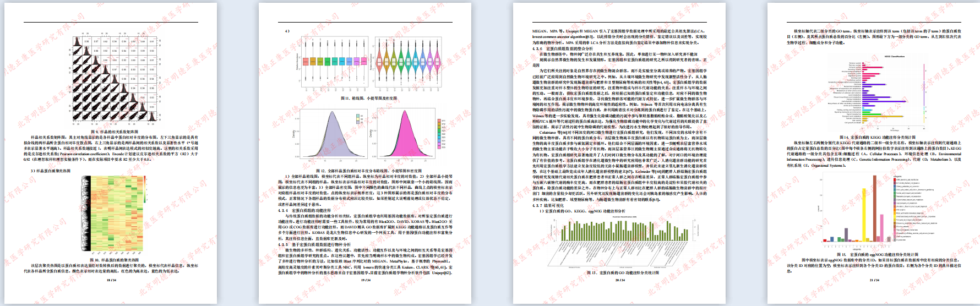Select caption "图 15. 宏蛋白质的 eggNOG 功能注释分类统计图"

click(x=878, y=255)
